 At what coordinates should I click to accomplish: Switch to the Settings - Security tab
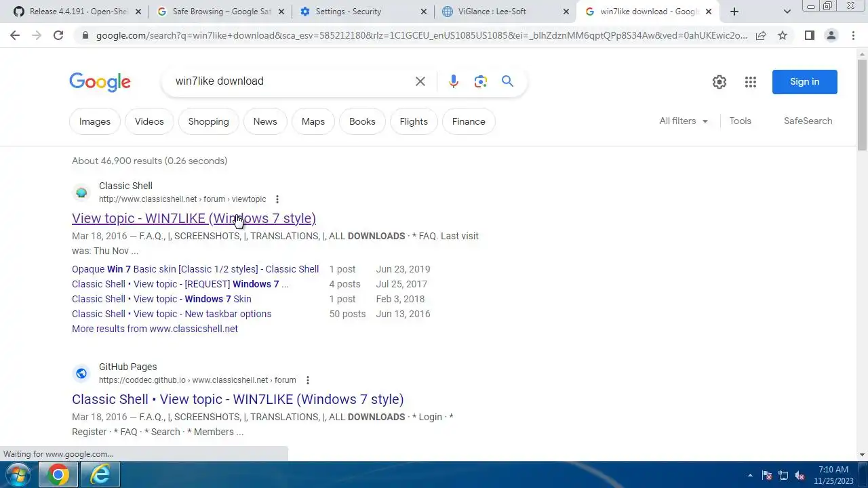[363, 12]
